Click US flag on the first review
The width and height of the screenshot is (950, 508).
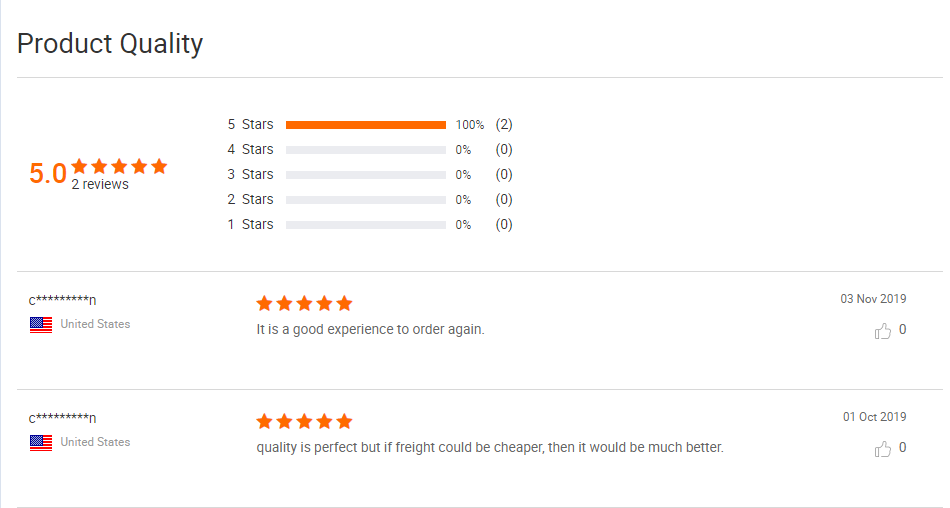tap(41, 324)
